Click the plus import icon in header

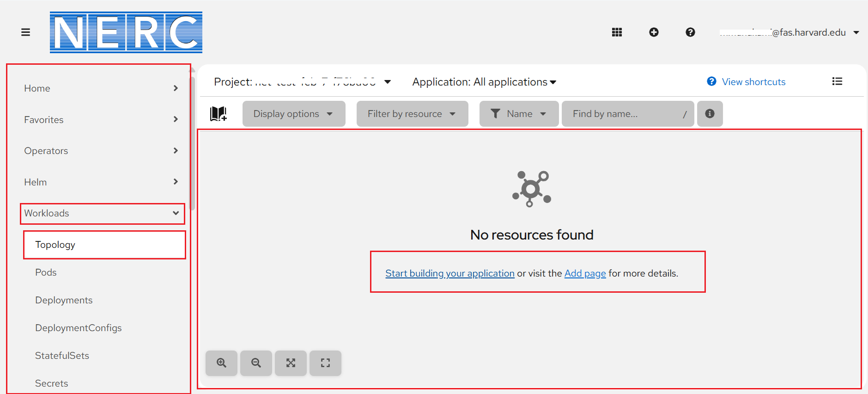click(654, 32)
